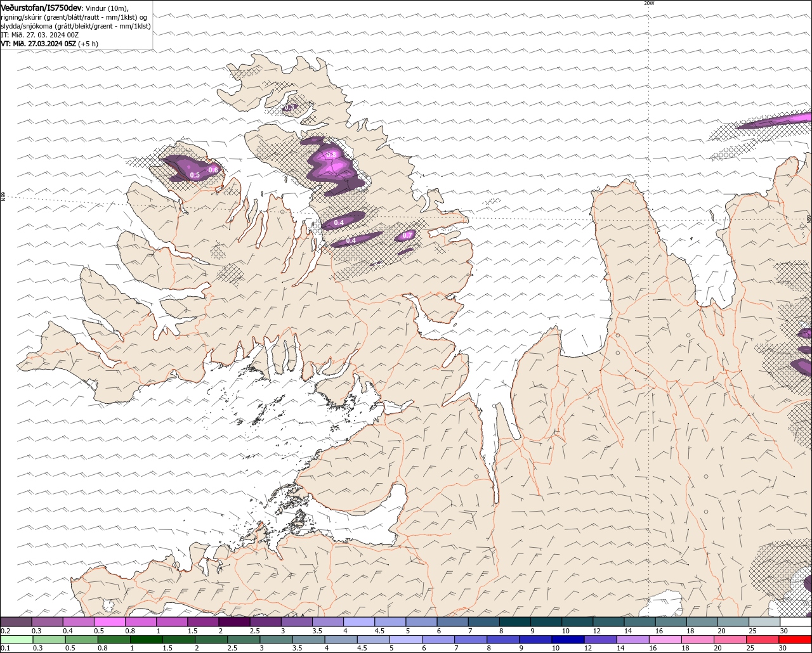The image size is (812, 653).
Task: Click the 'VT: Mið. 27.03.2024 05Z (+5 h)' line
Action: coord(49,44)
